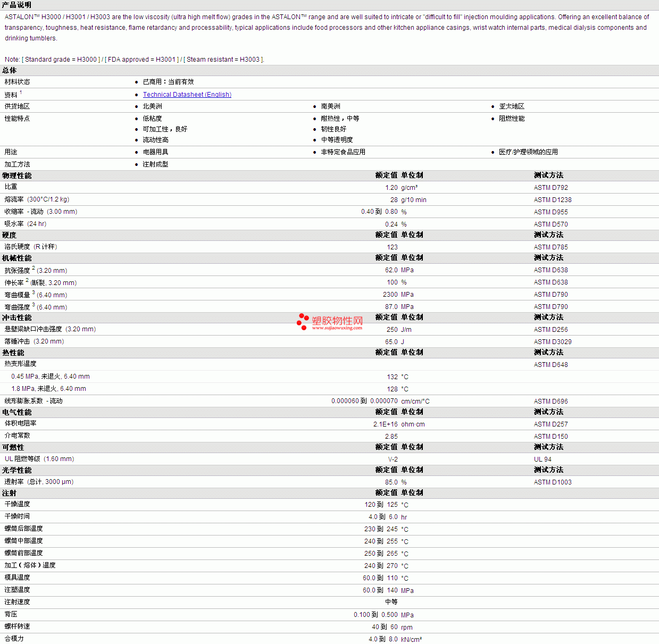This screenshot has width=659, height=644.
Task: Click the 洛氏硬度 (R 计秤) label
Action: [x=31, y=247]
